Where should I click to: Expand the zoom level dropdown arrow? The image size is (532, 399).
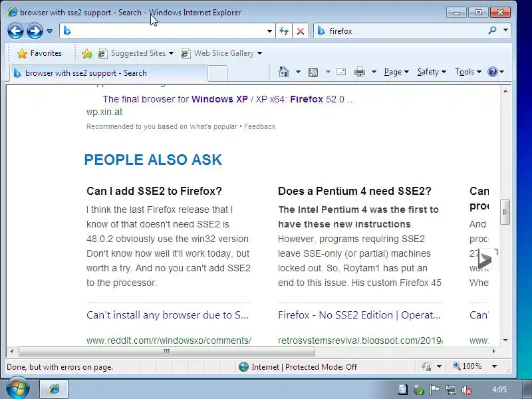click(x=494, y=367)
